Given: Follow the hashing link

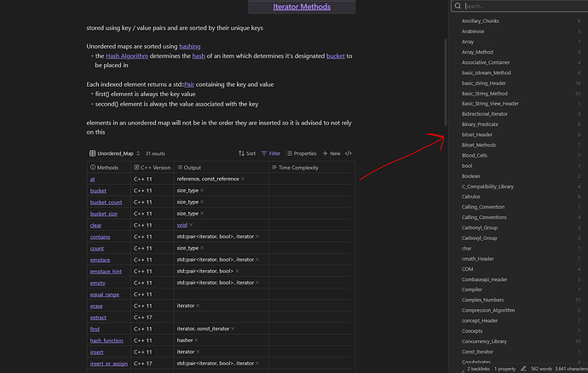Looking at the screenshot, I should (190, 47).
